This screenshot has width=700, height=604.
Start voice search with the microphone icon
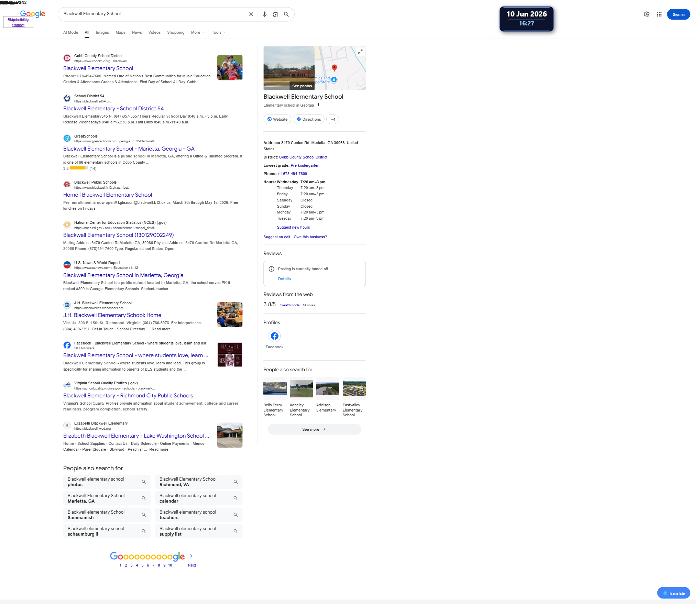[x=264, y=14]
